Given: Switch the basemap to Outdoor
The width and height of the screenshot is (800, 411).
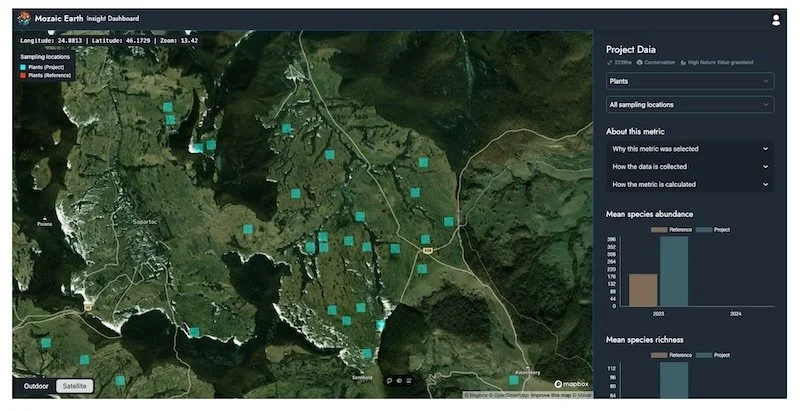Looking at the screenshot, I should [x=36, y=386].
